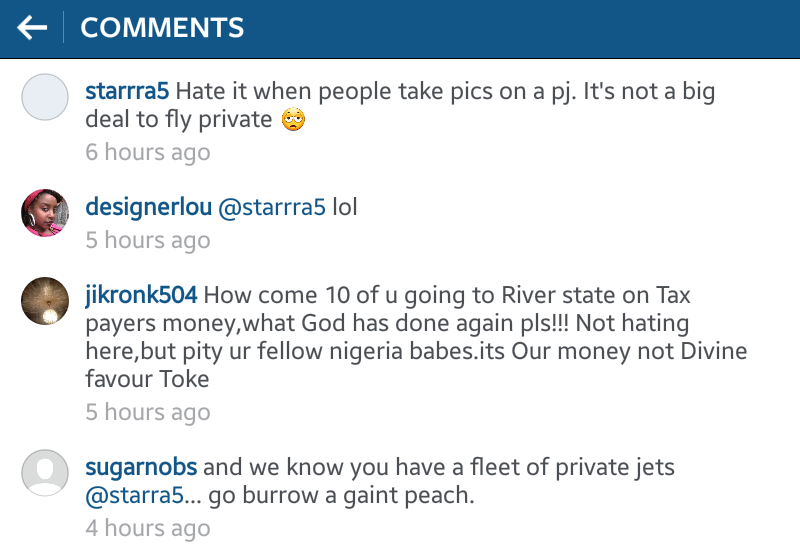Image resolution: width=800 pixels, height=552 pixels.
Task: Open starrra5's blank profile picture
Action: point(45,97)
